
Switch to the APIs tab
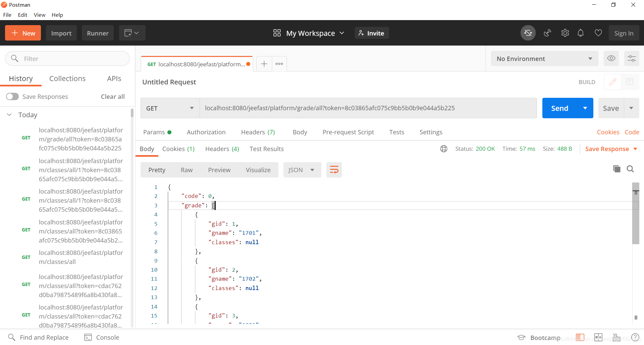[114, 78]
